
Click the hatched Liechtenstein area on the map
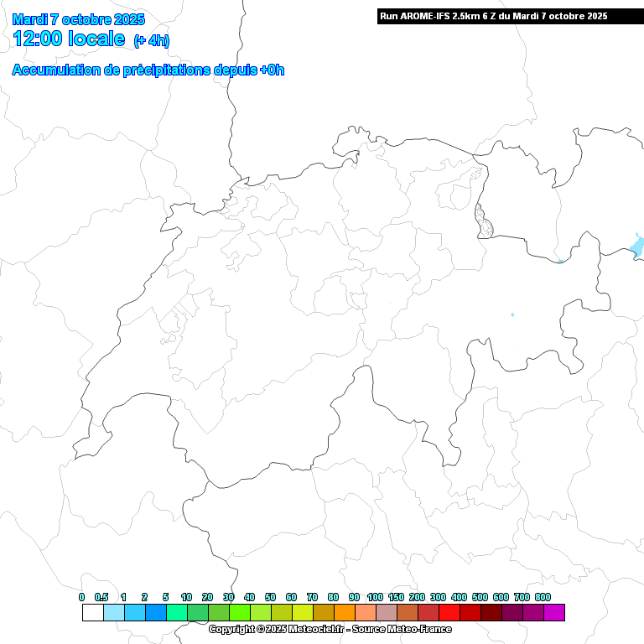483,221
